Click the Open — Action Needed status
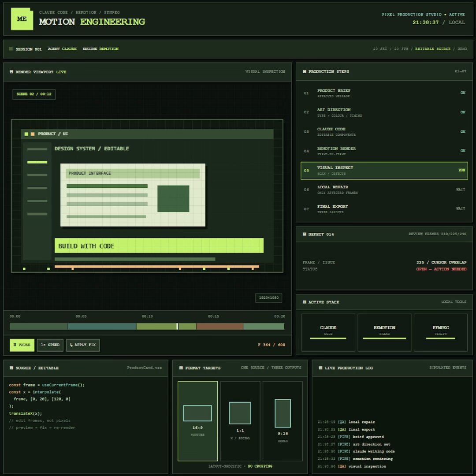Image resolution: width=476 pixels, height=476 pixels. (x=441, y=269)
